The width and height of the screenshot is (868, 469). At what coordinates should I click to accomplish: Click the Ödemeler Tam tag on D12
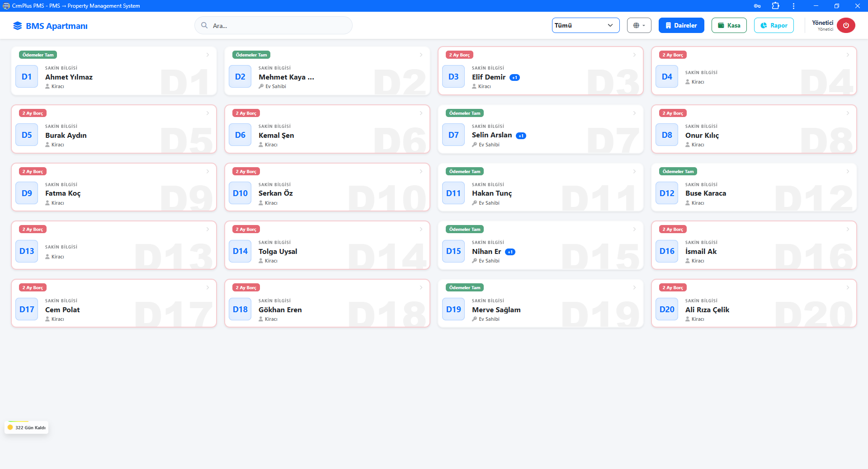point(678,172)
